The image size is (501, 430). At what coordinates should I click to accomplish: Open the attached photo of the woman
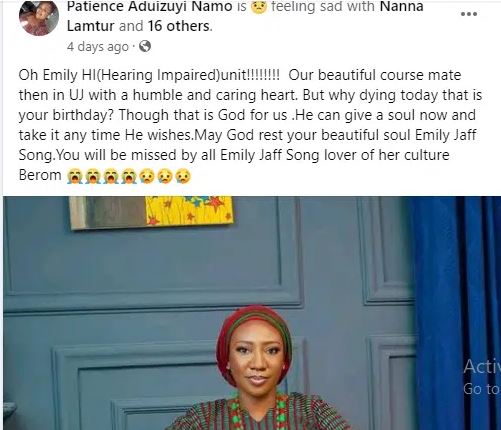click(x=252, y=313)
